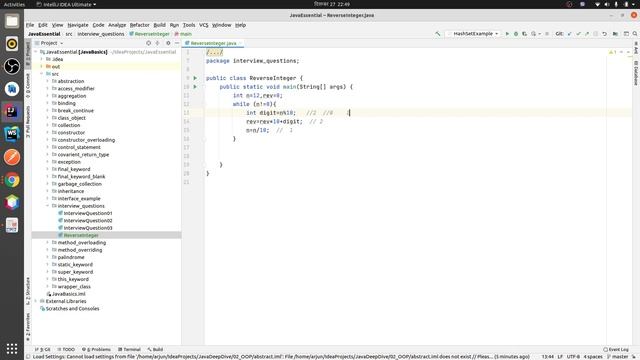
Task: Open the HashSetExample run configuration dropdown
Action: [x=473, y=34]
